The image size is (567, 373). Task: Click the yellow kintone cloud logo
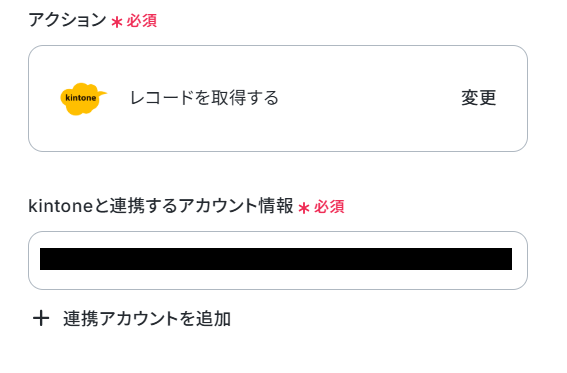tap(84, 99)
